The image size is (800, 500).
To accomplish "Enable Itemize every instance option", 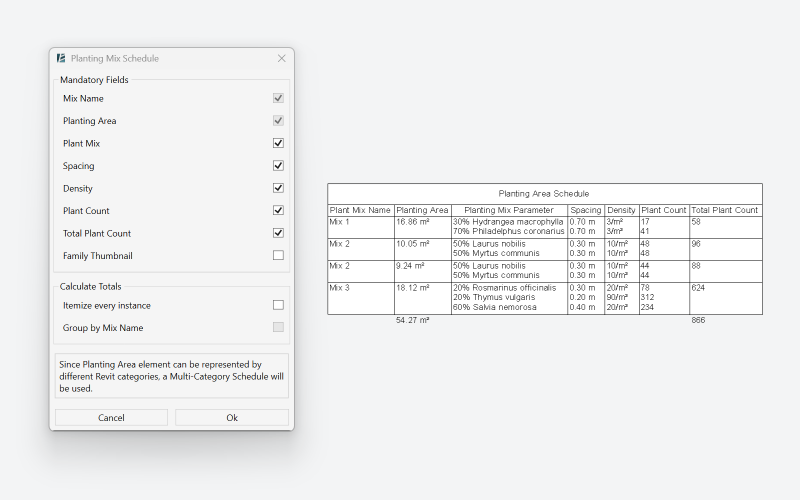I will point(278,305).
